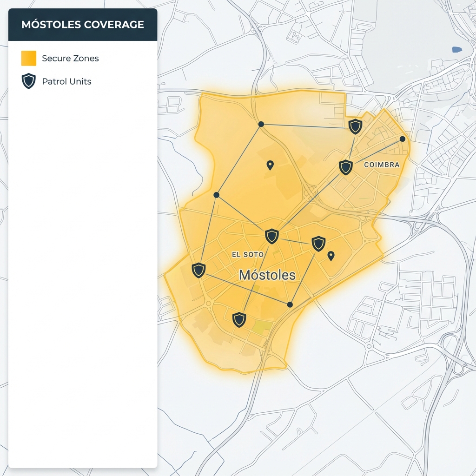Select the Patrol Units shield in the legend
This screenshot has width=476, height=476.
tap(28, 80)
